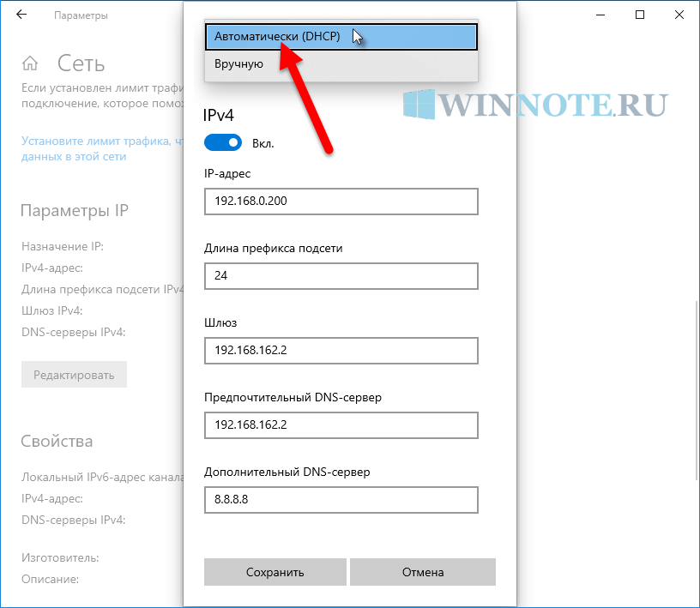Close the Параметры window
Image resolution: width=700 pixels, height=608 pixels.
(x=679, y=15)
